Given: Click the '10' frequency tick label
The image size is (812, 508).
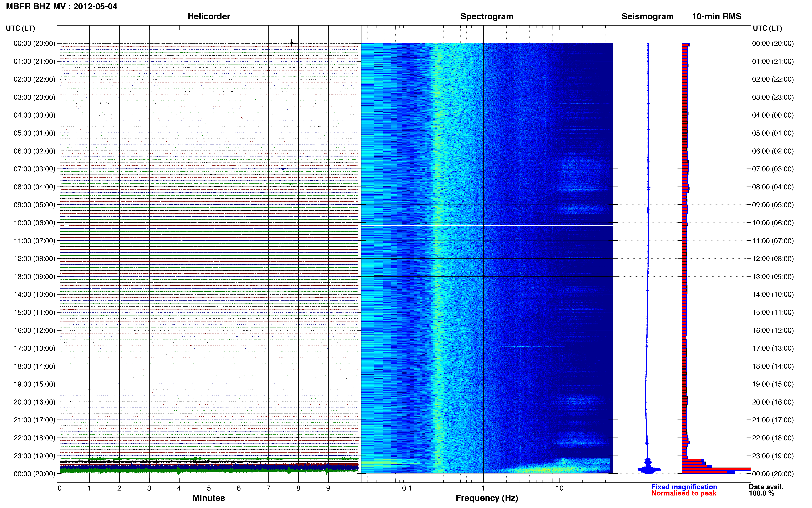Looking at the screenshot, I should 559,488.
